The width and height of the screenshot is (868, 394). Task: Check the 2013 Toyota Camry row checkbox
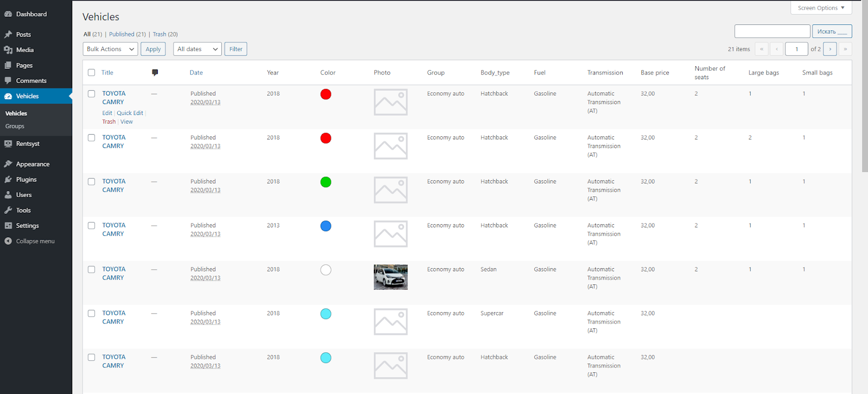[x=92, y=226]
